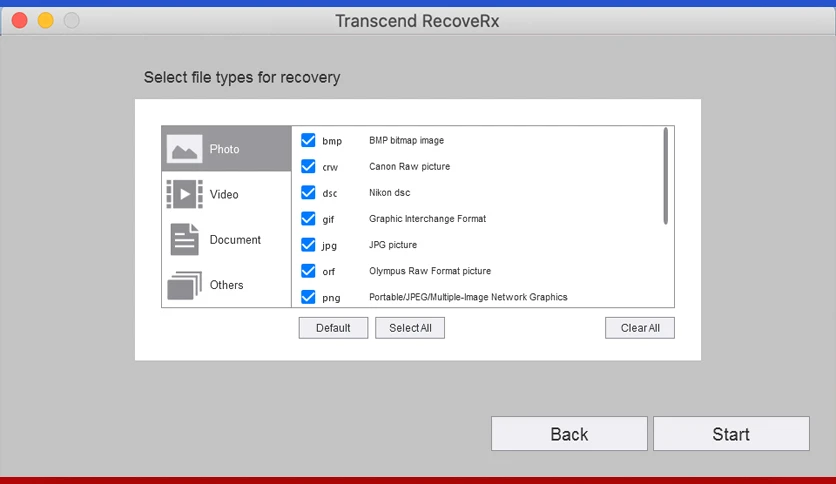Click the Default button
836x484 pixels.
[333, 328]
